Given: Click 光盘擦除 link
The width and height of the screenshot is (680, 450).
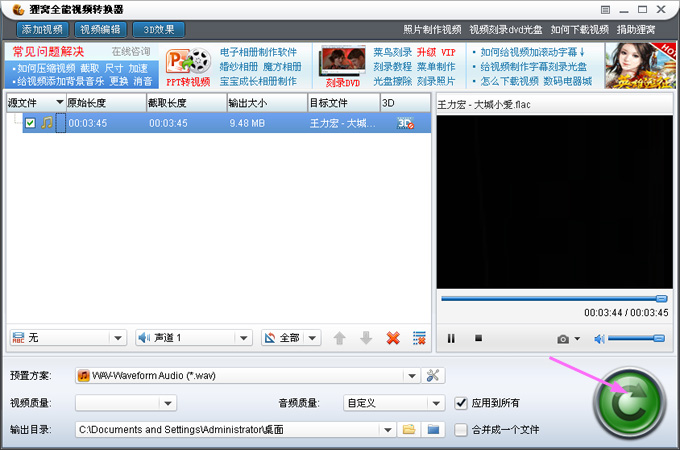Looking at the screenshot, I should (392, 81).
